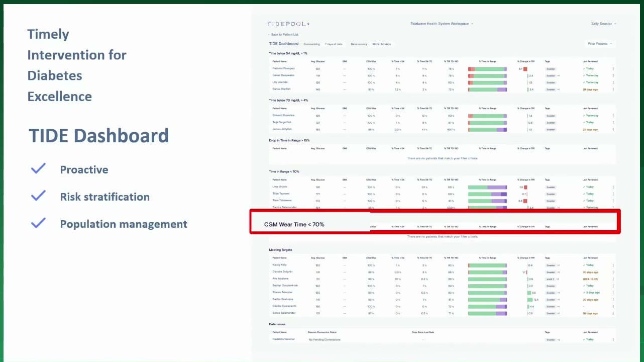Expand the Sally Seastar account menu
The image size is (644, 362).
pos(604,24)
